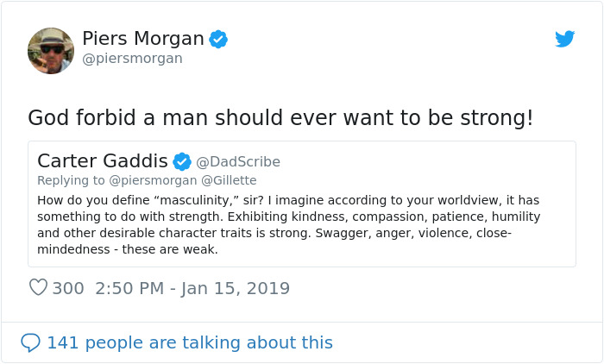
Task: Click Carter Gaddis's verified checkmark badge
Action: coord(182,161)
